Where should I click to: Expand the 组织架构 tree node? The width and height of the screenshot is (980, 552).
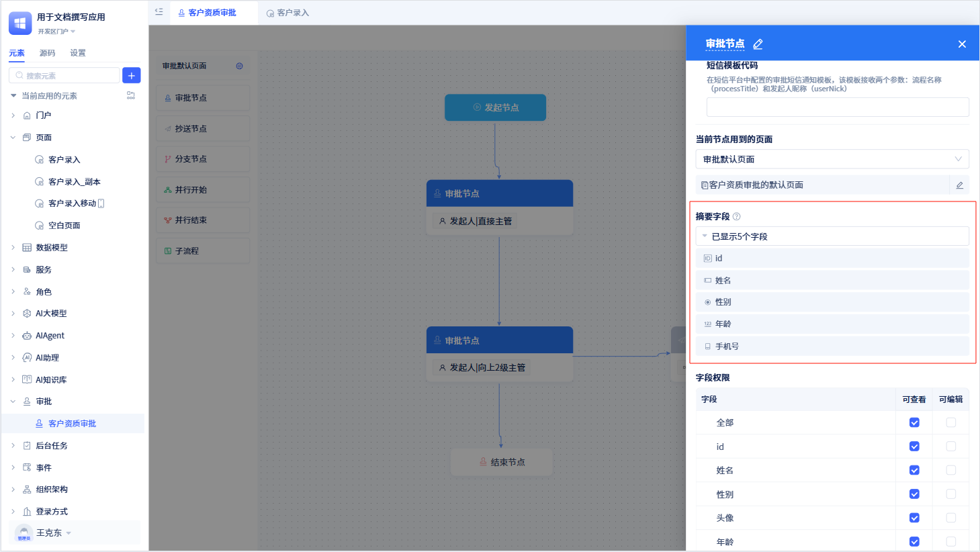tap(13, 490)
